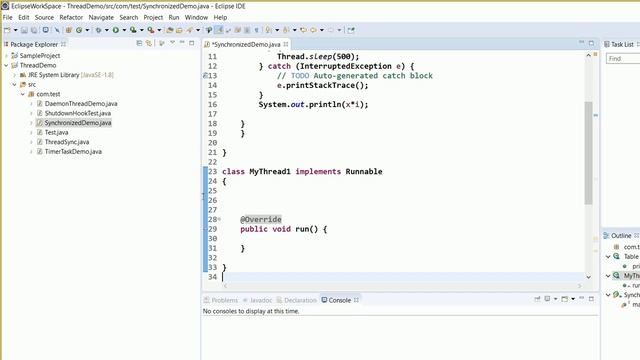
Task: Click the Next Annotation toolbar icon
Action: tap(268, 30)
